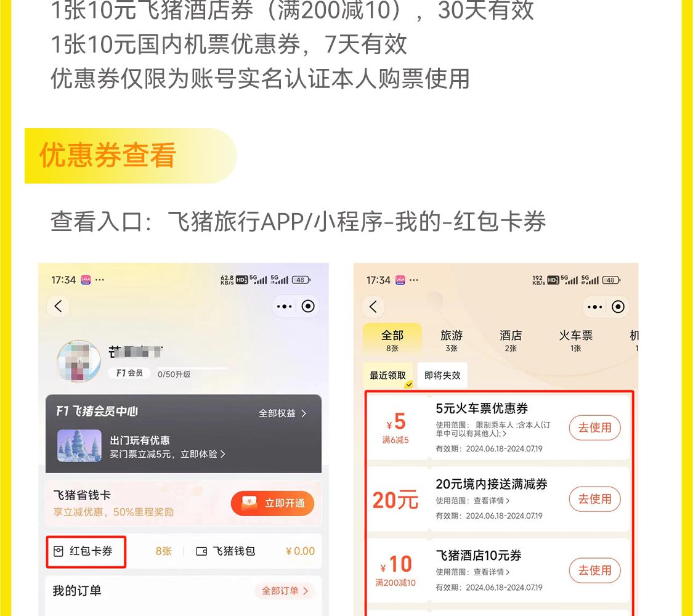The height and width of the screenshot is (616, 693).
Task: Tap the back arrow on the coupon list screen
Action: pos(373,307)
